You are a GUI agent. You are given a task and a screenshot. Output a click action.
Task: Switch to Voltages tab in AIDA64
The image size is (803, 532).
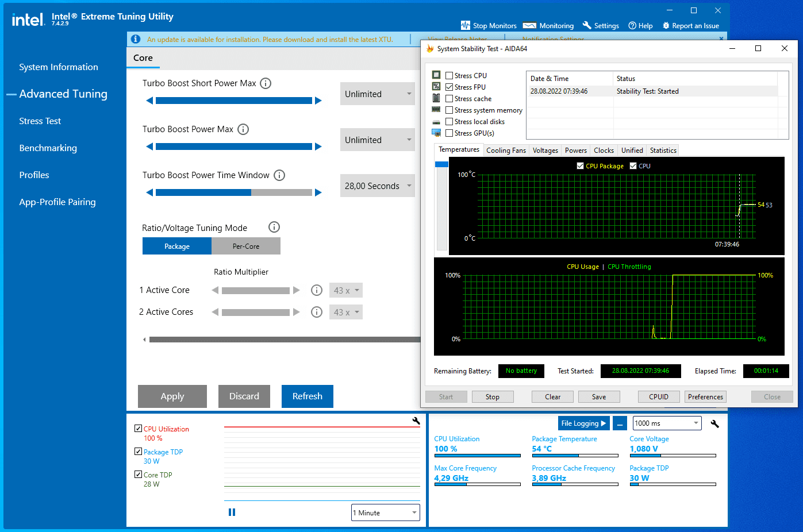click(x=545, y=151)
